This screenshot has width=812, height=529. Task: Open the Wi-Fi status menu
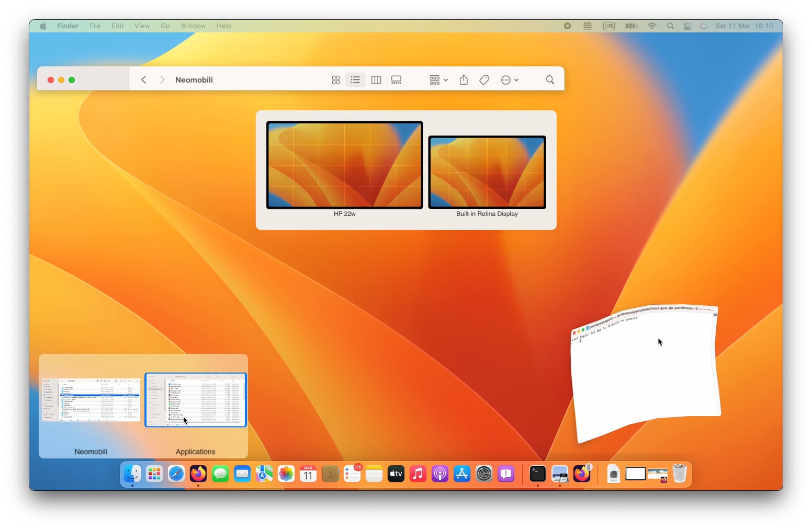point(652,26)
